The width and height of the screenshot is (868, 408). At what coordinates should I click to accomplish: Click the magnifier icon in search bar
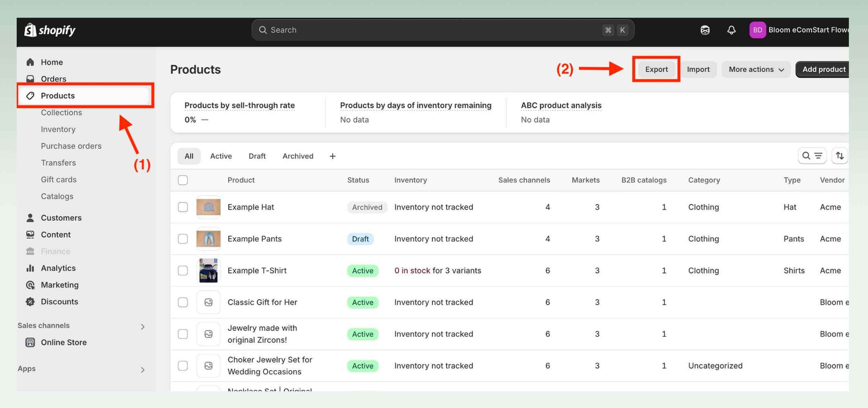(x=263, y=30)
